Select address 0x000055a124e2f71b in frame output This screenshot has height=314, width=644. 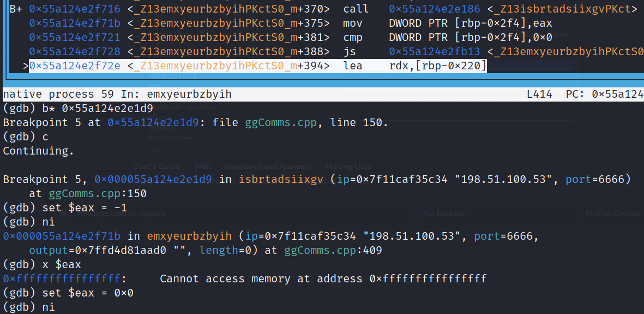(62, 236)
